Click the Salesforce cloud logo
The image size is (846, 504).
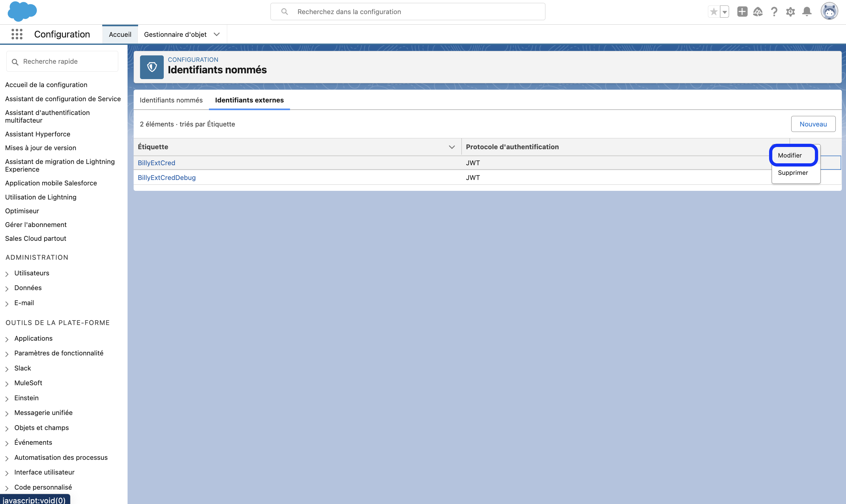[22, 11]
